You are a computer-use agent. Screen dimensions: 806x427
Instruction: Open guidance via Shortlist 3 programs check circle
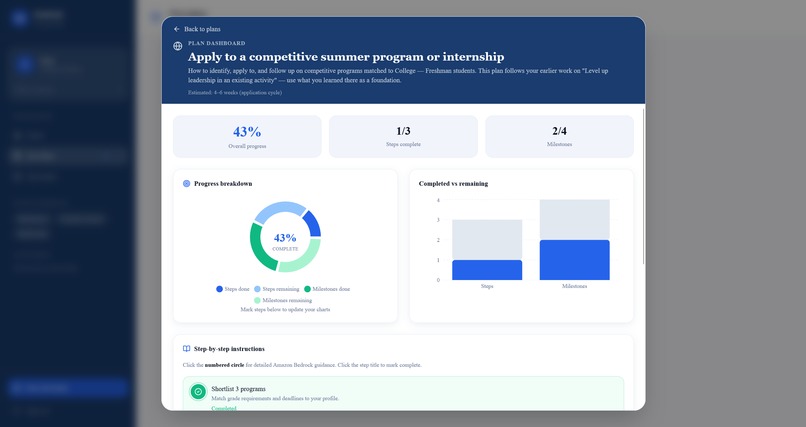coord(198,392)
